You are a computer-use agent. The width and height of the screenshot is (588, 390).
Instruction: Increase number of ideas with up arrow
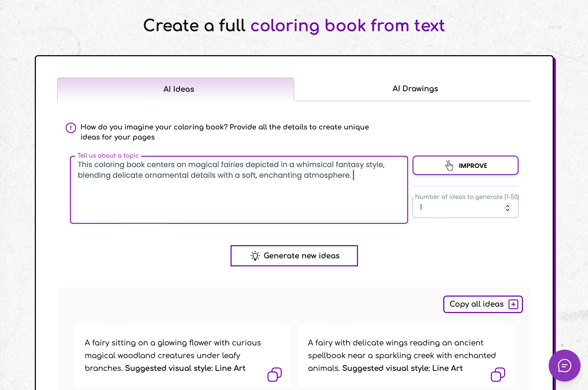point(507,206)
